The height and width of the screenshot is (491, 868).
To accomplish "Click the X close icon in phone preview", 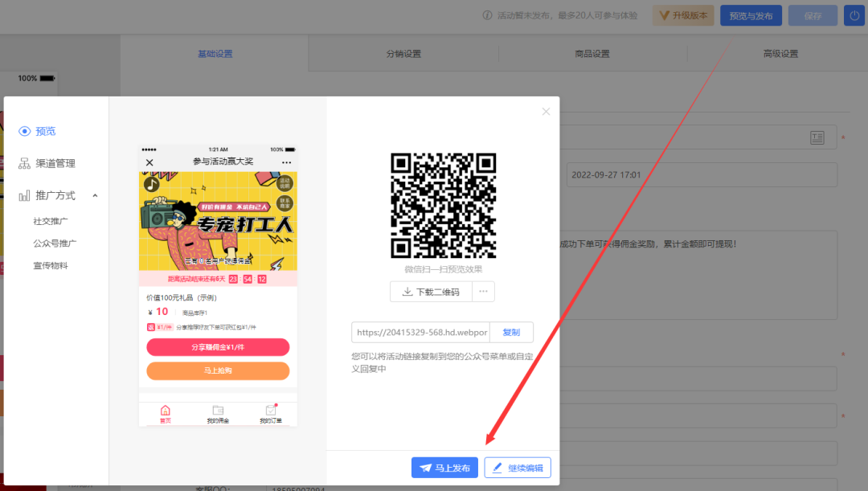I will click(149, 162).
